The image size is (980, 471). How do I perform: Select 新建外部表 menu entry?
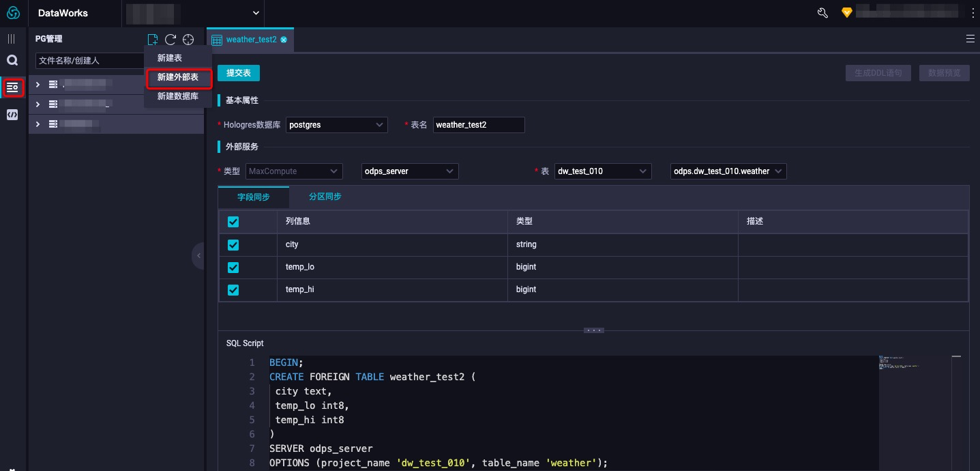pyautogui.click(x=178, y=77)
